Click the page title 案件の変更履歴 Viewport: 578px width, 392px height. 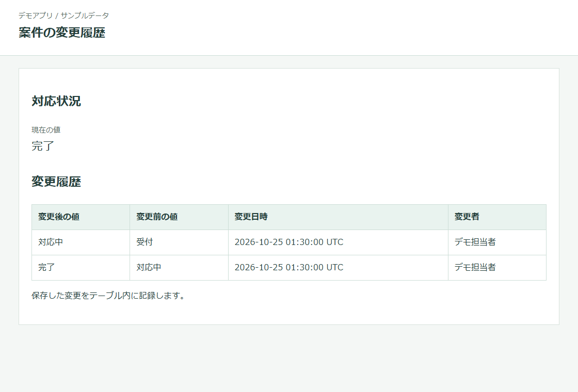(x=62, y=32)
